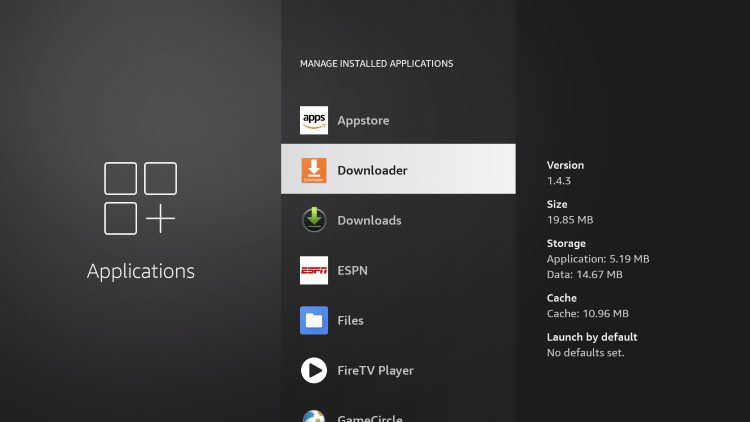Click the Size label
This screenshot has width=750, height=422.
(x=557, y=204)
